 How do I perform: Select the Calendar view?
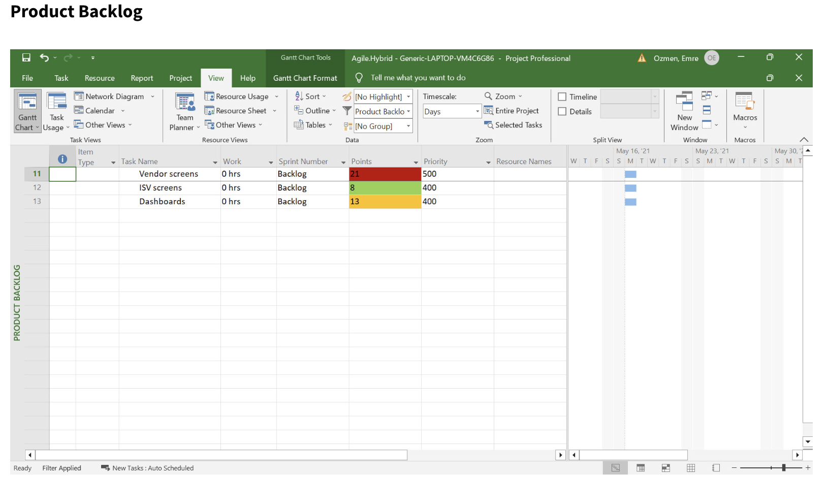click(96, 110)
